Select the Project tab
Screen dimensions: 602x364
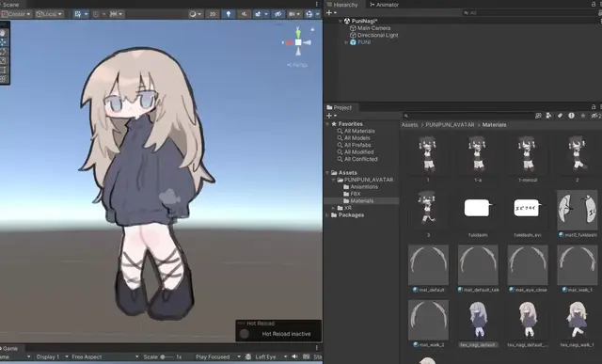coord(339,107)
